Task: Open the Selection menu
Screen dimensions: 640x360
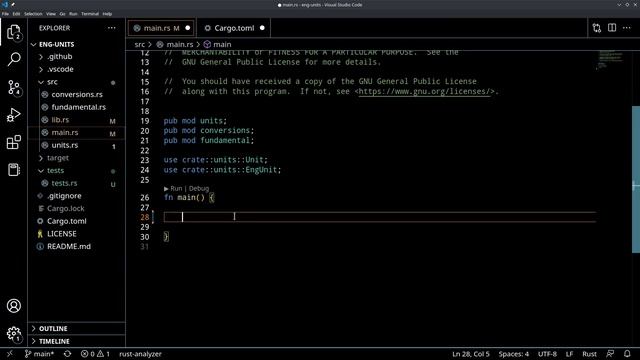Action: (x=33, y=13)
